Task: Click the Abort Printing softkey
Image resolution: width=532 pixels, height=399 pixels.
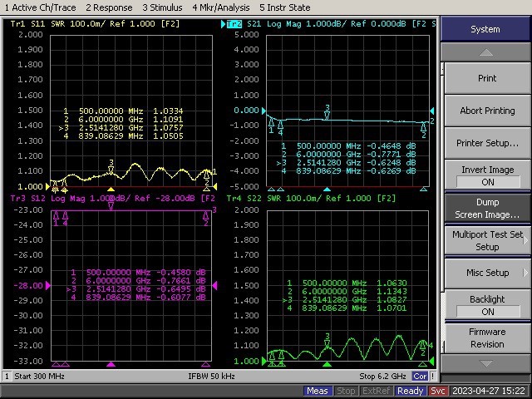Action: [x=487, y=111]
